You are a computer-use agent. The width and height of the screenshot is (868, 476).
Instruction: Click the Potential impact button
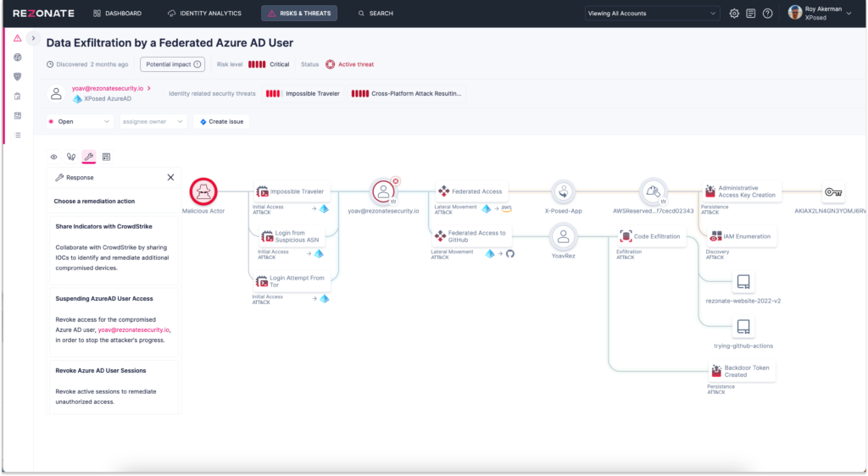tap(173, 64)
